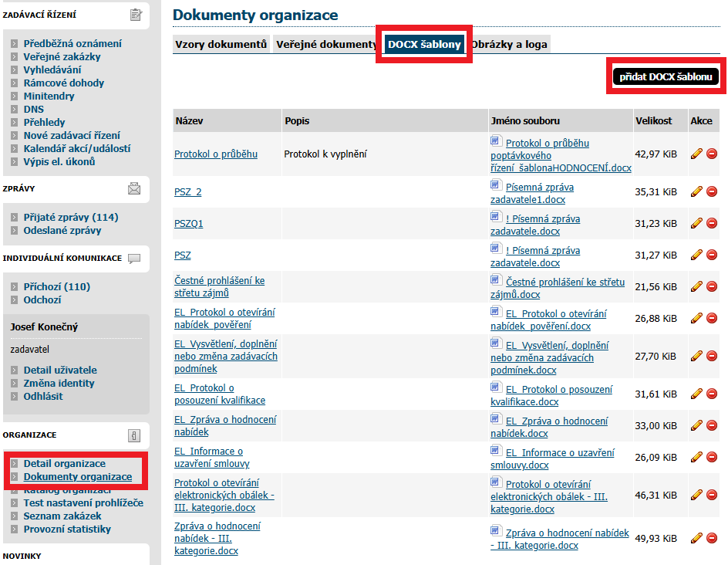The image size is (728, 565).
Task: Click Odhlásit to log out
Action: coord(43,397)
